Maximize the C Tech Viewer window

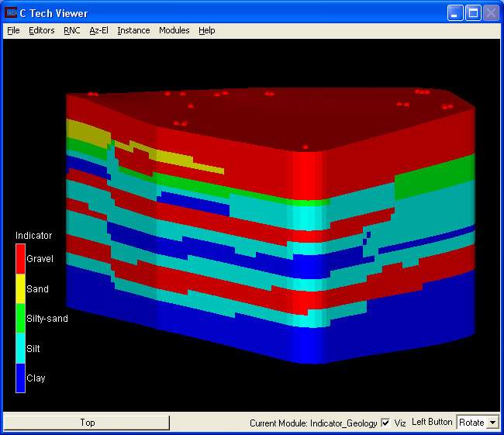(473, 13)
